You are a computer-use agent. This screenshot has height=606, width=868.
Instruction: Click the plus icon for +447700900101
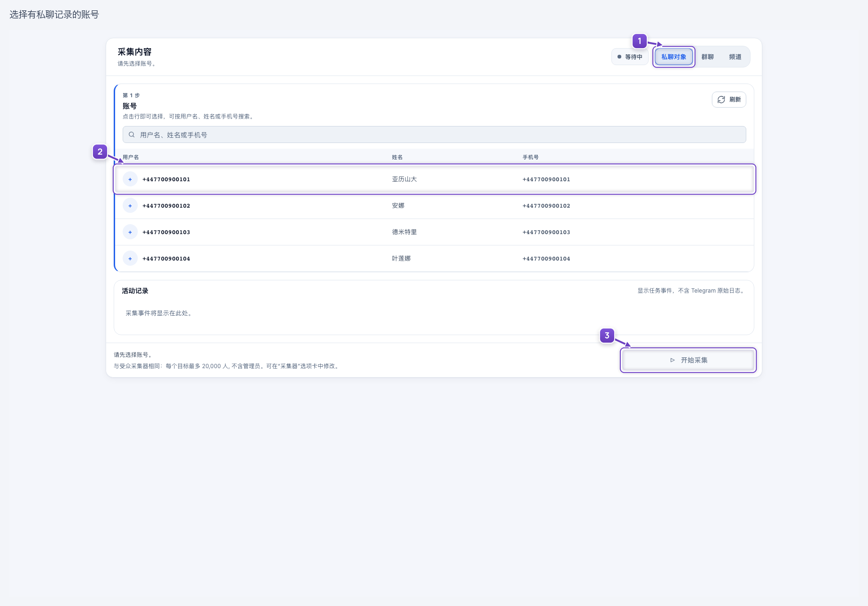point(130,179)
